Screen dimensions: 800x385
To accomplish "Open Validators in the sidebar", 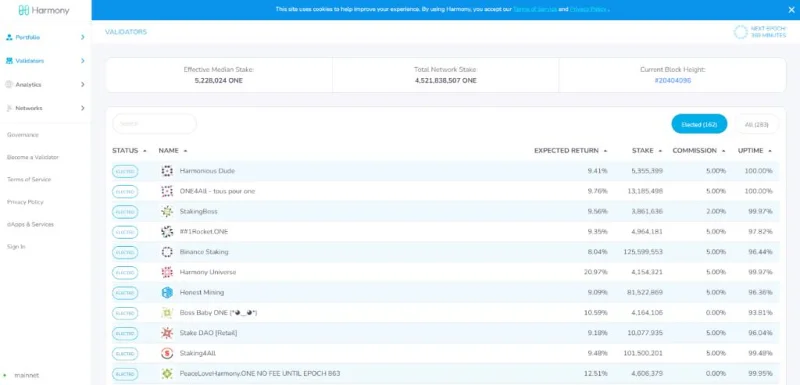I will coord(30,61).
